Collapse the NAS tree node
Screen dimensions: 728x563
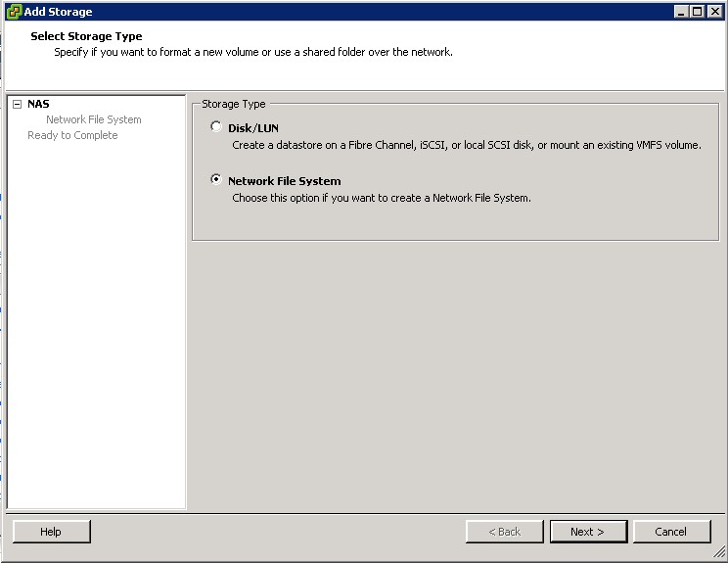pyautogui.click(x=18, y=104)
